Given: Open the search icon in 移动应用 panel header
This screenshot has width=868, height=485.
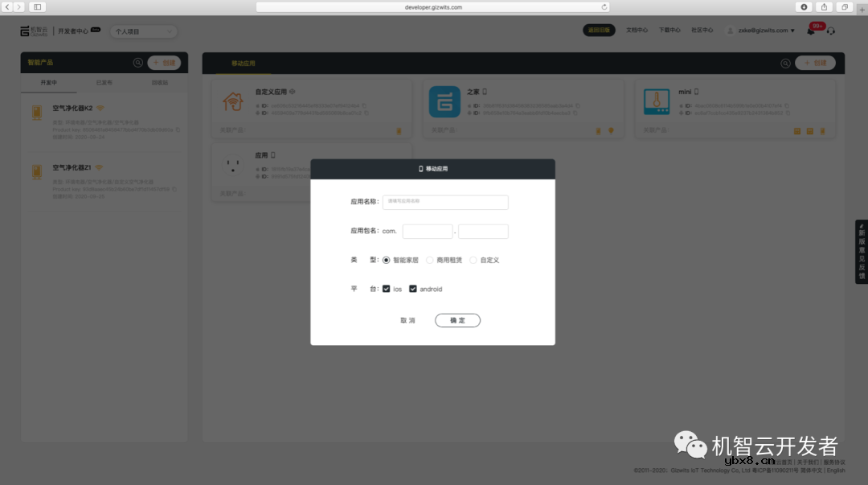Looking at the screenshot, I should click(786, 62).
